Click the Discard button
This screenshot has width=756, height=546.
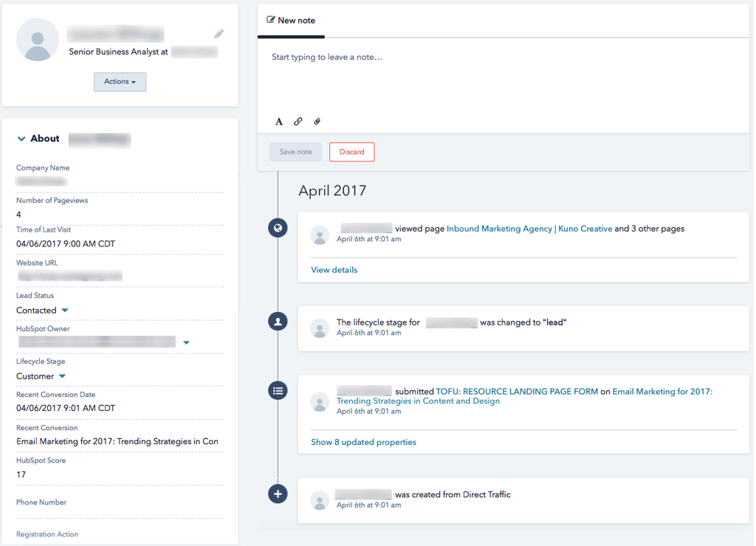[351, 152]
